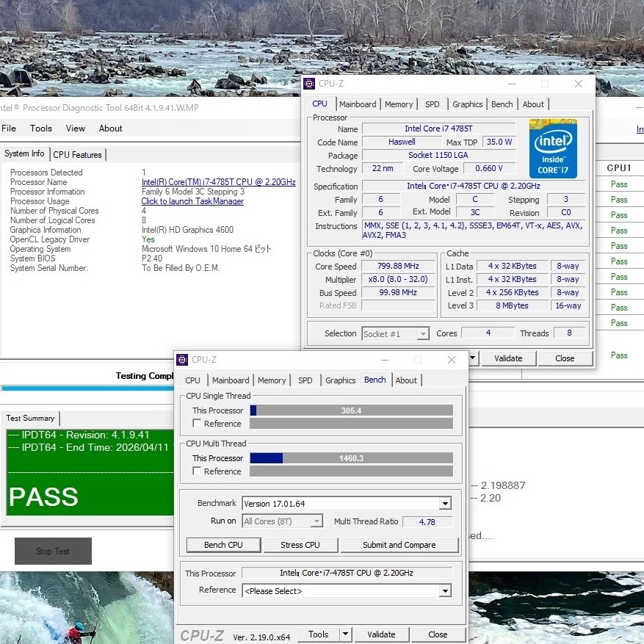Click Submit and Compare button
The height and width of the screenshot is (644, 644).
[x=399, y=545]
